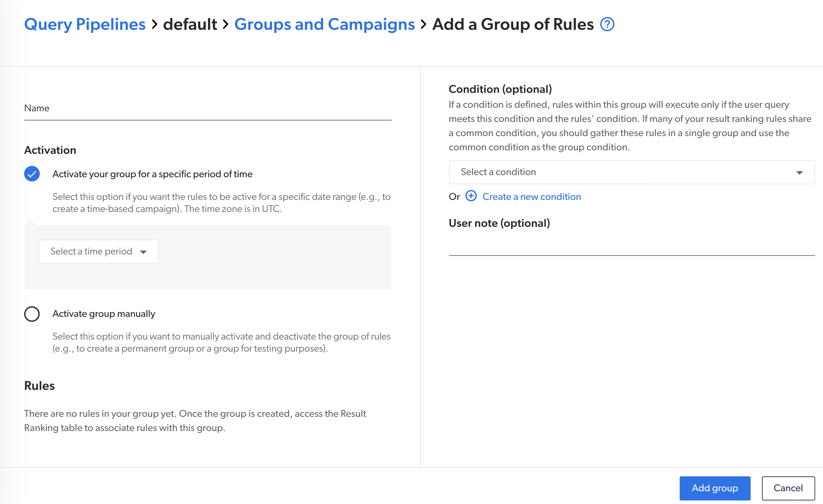823x504 pixels.
Task: Go to Query Pipelines breadcrumb
Action: 85,24
